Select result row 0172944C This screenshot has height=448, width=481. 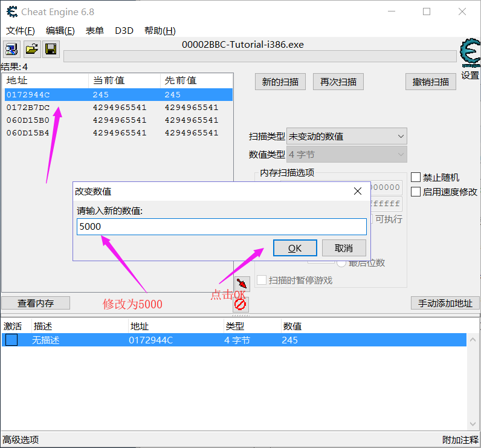(118, 94)
